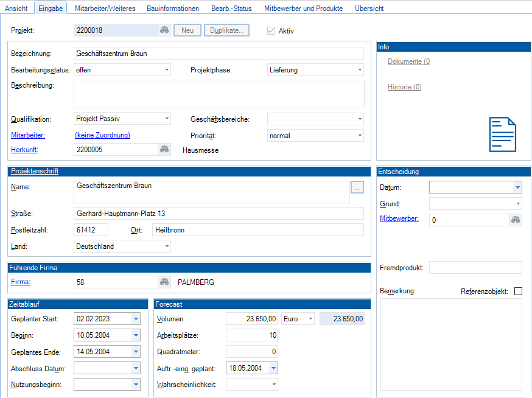
Task: Click the large document icon in Info panel
Action: [x=502, y=134]
